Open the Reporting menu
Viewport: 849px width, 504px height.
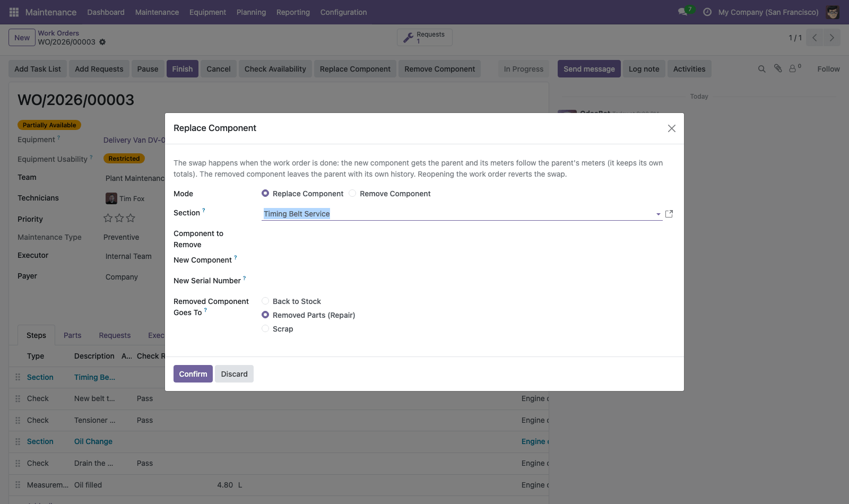click(293, 12)
